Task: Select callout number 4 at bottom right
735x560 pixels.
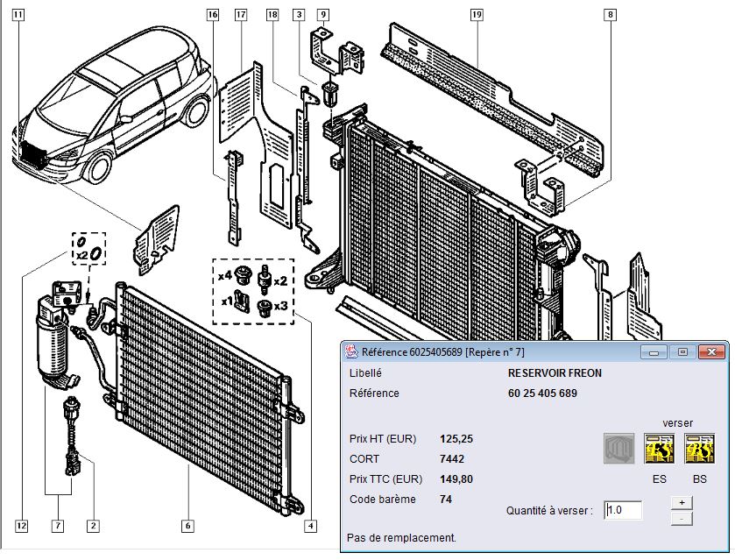Action: pos(310,526)
